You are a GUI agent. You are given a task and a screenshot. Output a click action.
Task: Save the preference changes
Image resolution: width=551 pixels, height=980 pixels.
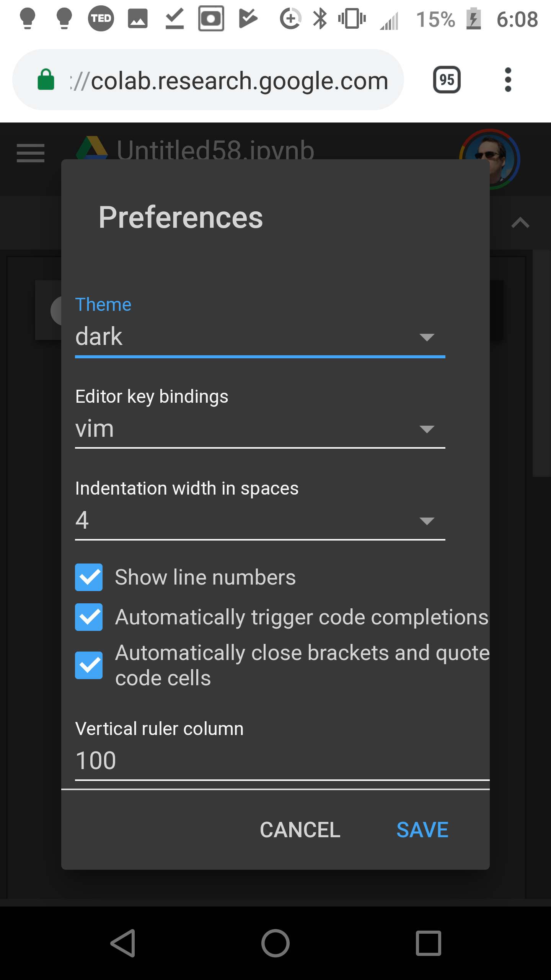click(x=422, y=830)
